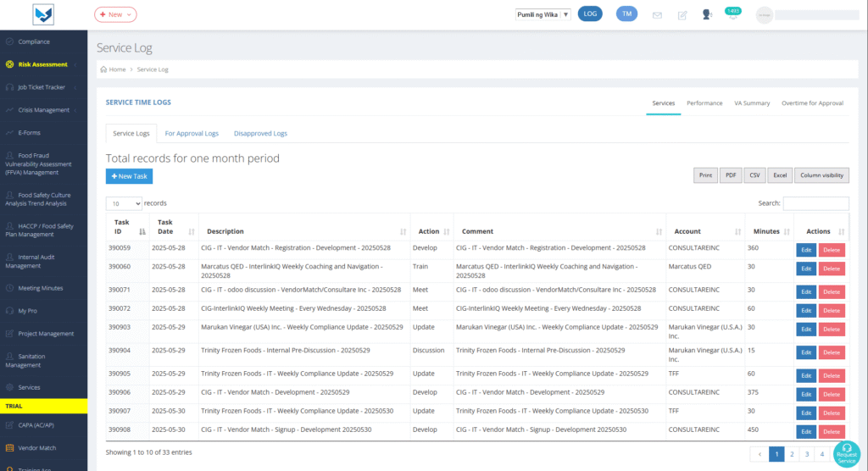Open notifications bell with 1493 badge

point(733,14)
